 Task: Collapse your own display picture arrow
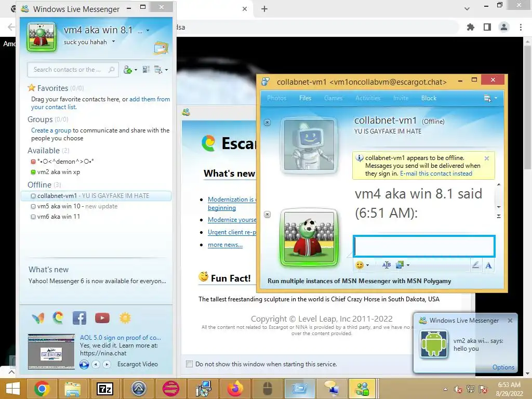click(x=268, y=215)
